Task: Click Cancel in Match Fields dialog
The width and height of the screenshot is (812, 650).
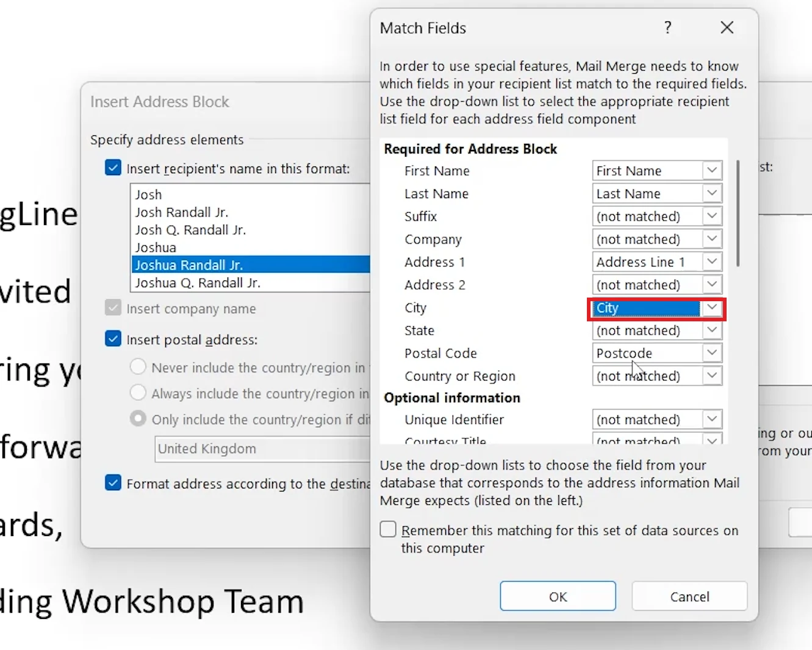Action: [689, 596]
